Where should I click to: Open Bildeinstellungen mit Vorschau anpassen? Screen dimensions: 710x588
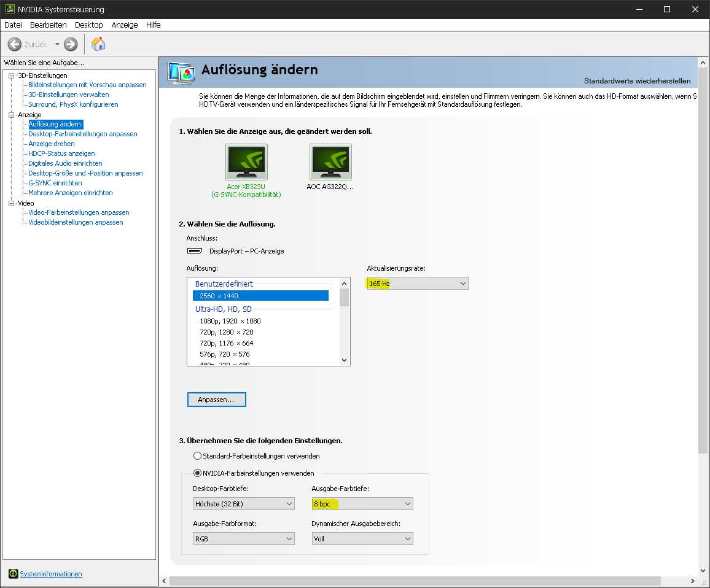87,85
